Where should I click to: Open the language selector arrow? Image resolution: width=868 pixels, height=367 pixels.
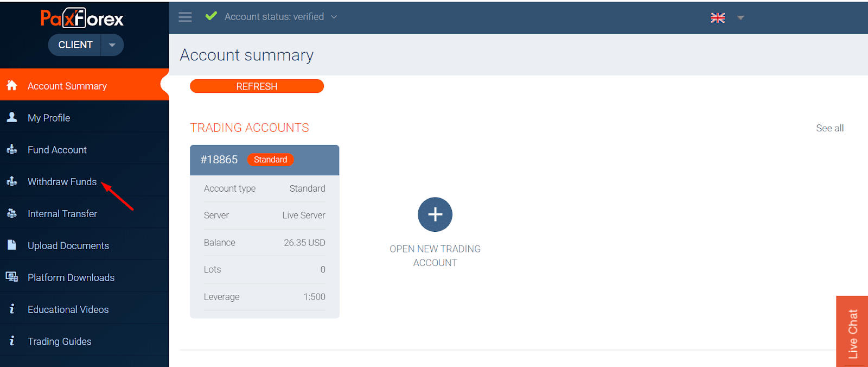(741, 18)
